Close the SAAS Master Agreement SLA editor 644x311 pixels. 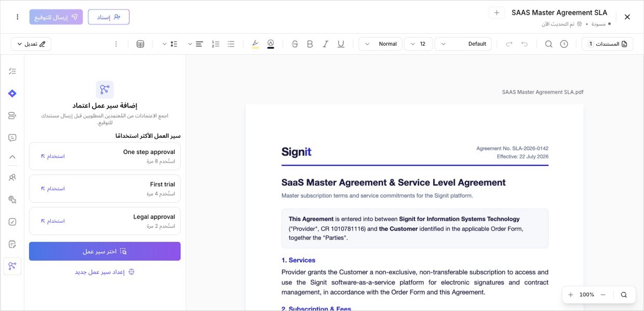click(627, 17)
